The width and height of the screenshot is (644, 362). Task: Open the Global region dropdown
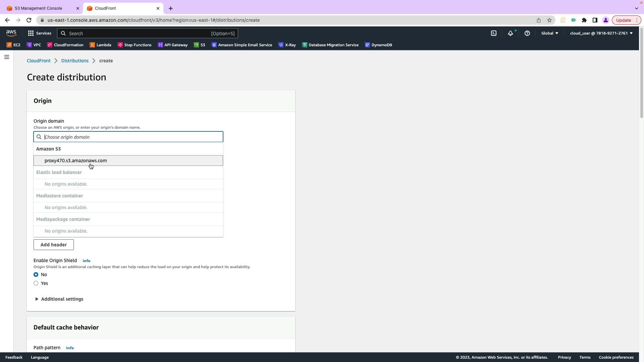pos(549,33)
